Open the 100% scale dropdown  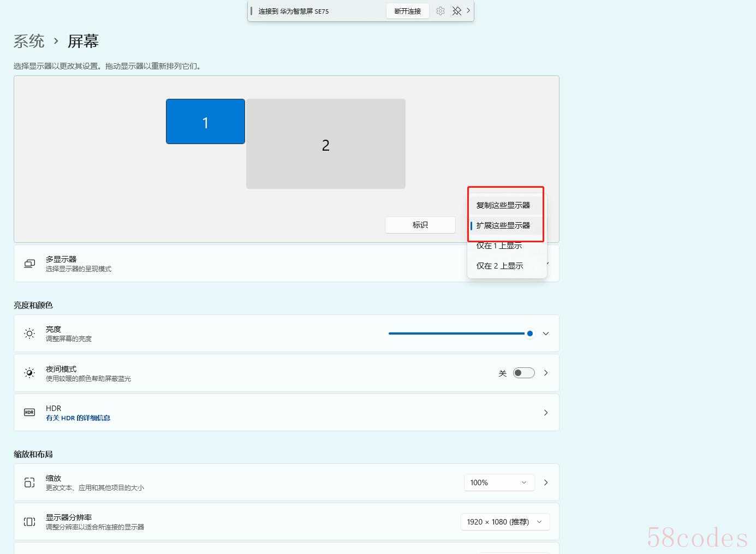tap(499, 482)
